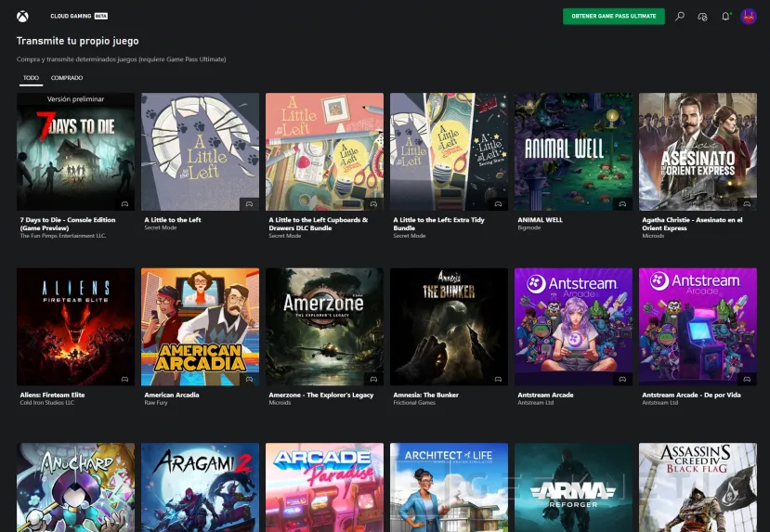
Task: Click controller icon on Asesinato en el Orient Express tile
Action: 747,203
